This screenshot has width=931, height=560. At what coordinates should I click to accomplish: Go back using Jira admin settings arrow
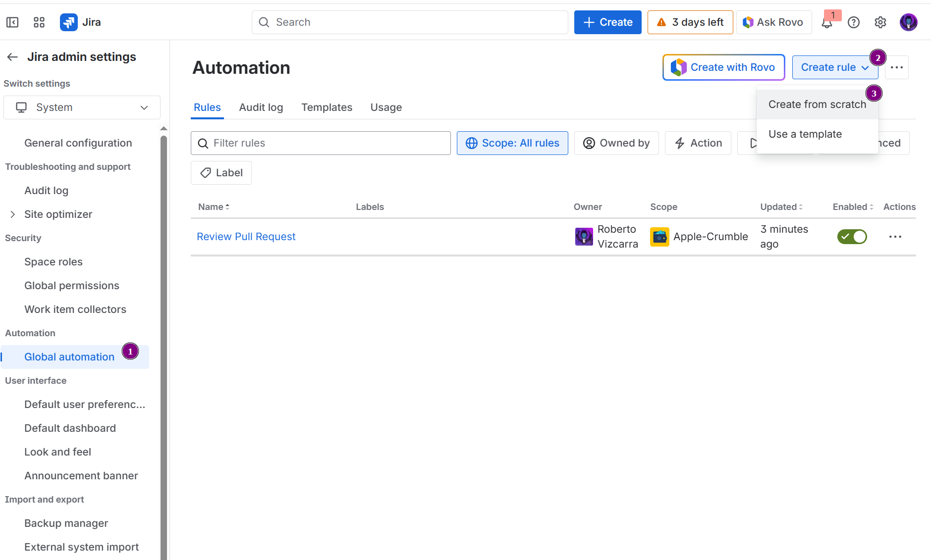click(x=12, y=57)
